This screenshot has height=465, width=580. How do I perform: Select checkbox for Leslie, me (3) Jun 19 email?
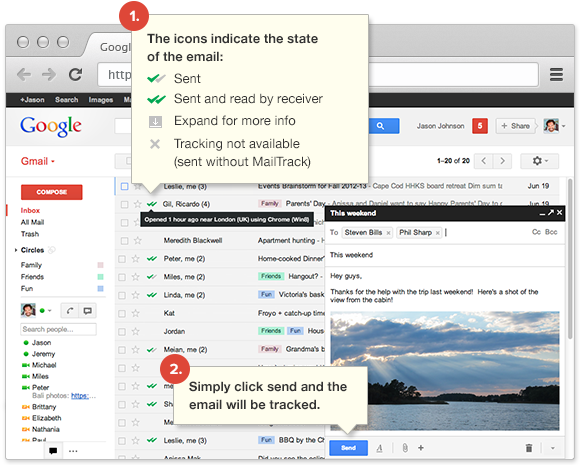click(125, 186)
